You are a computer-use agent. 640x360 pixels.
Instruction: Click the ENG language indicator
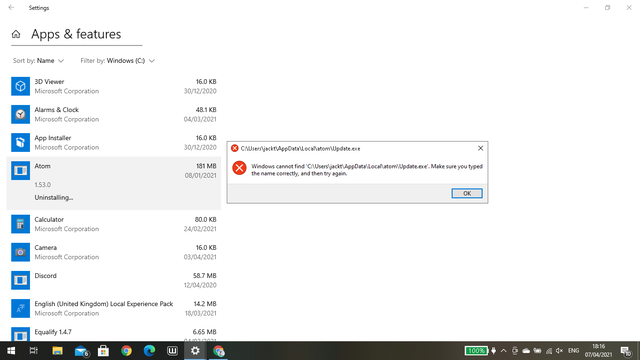click(573, 351)
